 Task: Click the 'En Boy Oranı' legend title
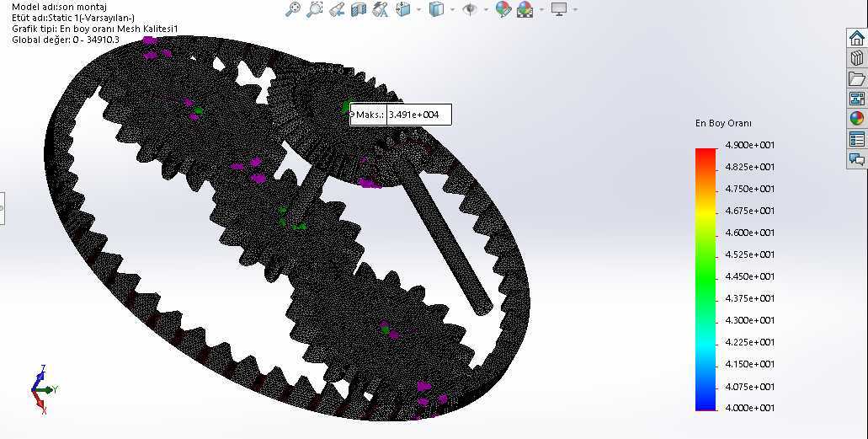pos(723,123)
